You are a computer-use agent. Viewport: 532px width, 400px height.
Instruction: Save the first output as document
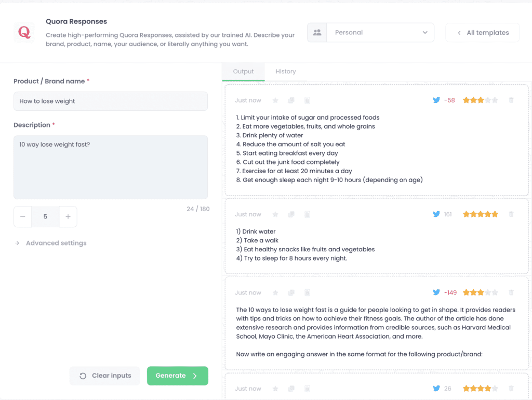click(307, 100)
